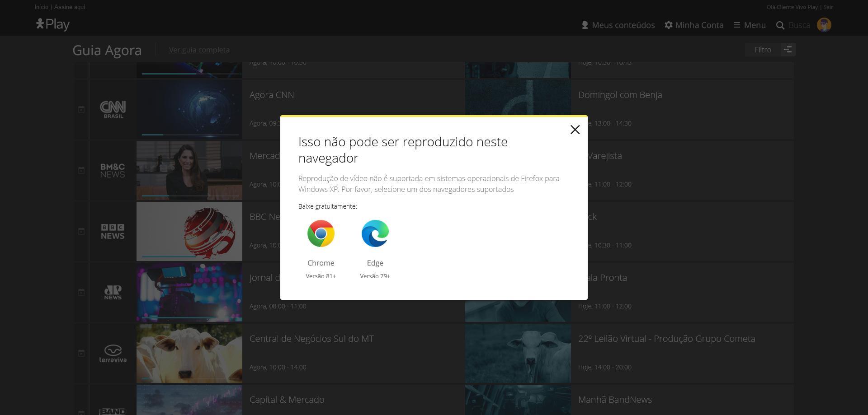Open 22º Leilão Virtual cattle thumbnail
The height and width of the screenshot is (415, 868).
[x=518, y=353]
